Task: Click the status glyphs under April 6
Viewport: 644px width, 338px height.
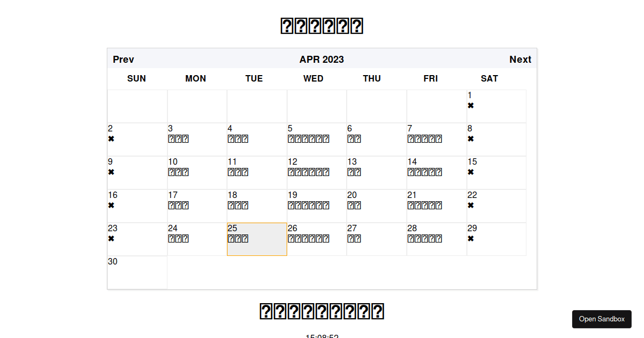Action: coord(354,138)
